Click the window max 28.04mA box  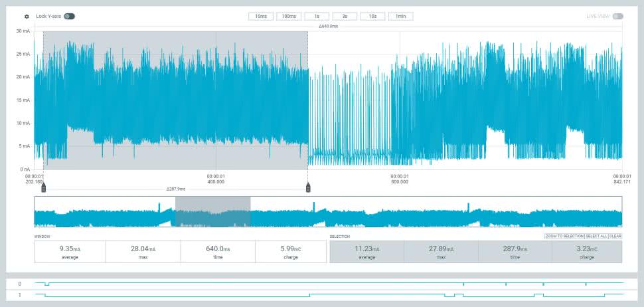[x=144, y=252]
